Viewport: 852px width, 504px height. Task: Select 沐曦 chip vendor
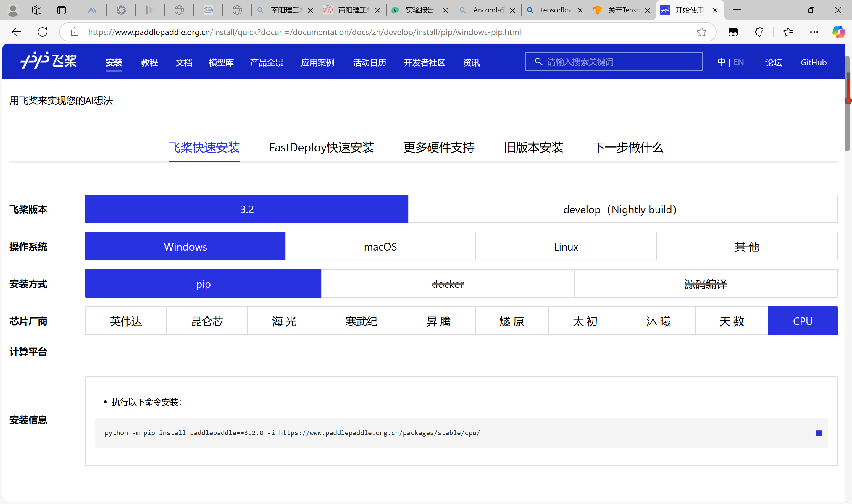(x=659, y=321)
